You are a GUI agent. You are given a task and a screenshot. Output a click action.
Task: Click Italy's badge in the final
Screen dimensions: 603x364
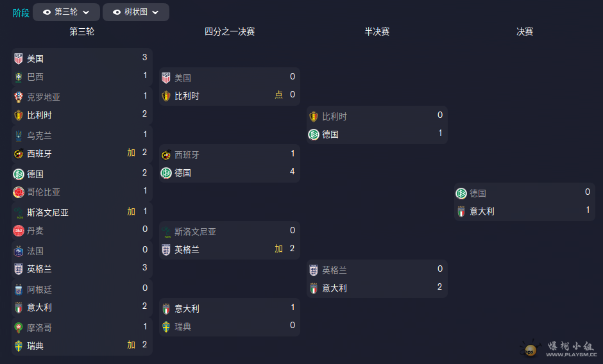(x=461, y=211)
